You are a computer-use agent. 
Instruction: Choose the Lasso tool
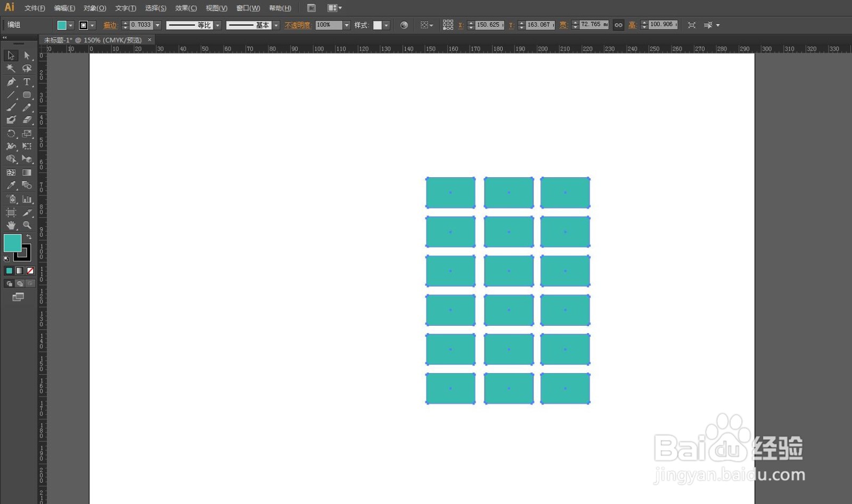(27, 69)
